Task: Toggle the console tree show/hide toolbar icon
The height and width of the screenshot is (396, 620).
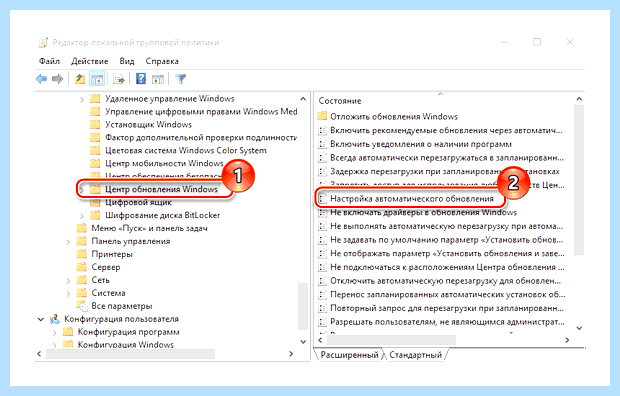Action: click(97, 79)
